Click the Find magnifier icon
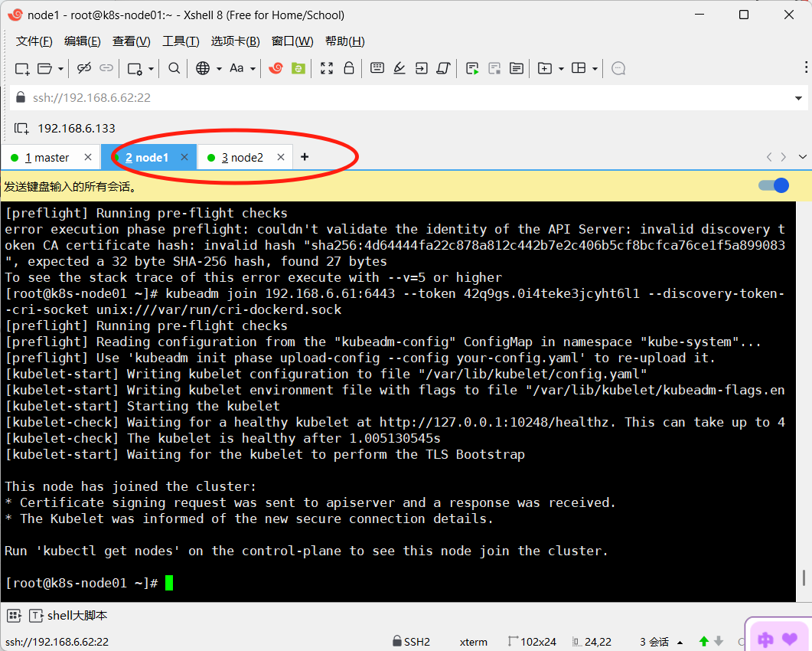 [x=174, y=68]
